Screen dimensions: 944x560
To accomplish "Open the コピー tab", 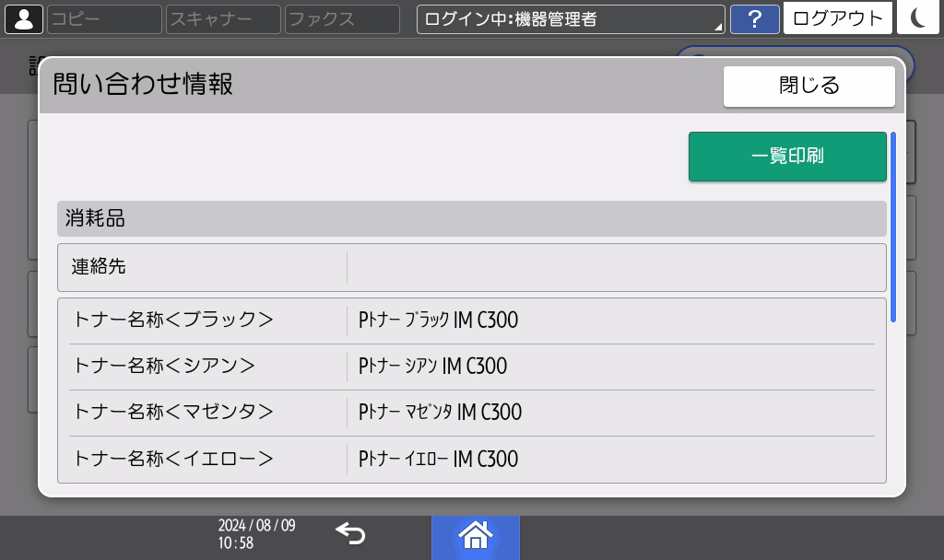I will (103, 18).
